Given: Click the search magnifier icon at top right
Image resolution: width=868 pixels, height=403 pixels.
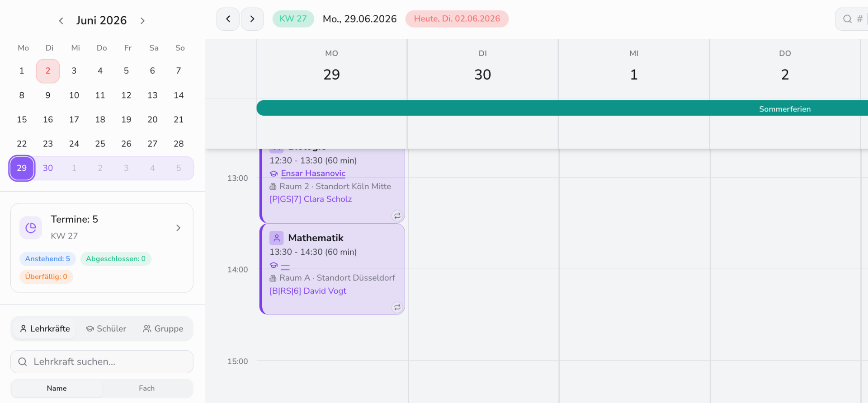Looking at the screenshot, I should pyautogui.click(x=847, y=19).
